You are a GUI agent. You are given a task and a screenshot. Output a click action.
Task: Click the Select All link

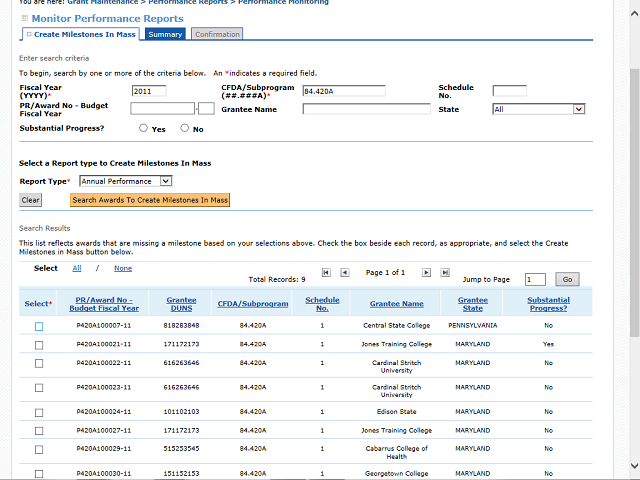click(x=79, y=268)
